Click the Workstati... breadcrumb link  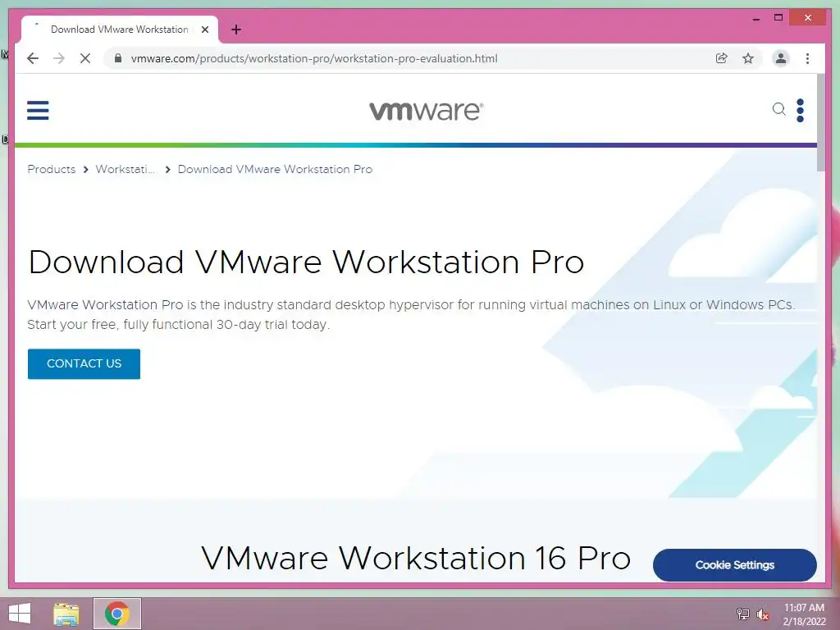[126, 169]
